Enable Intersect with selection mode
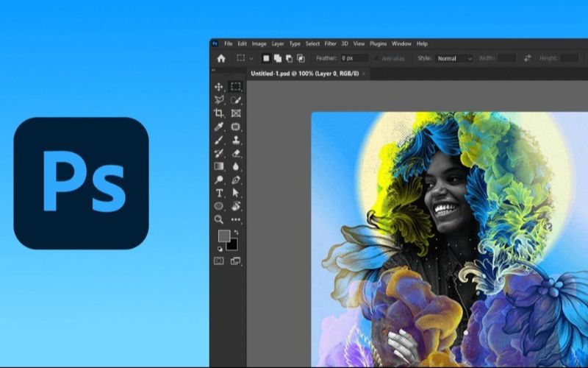 click(301, 58)
